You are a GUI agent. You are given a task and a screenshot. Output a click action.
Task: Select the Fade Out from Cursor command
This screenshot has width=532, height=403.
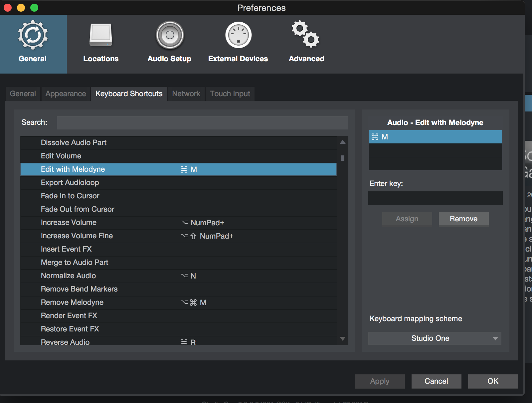click(179, 209)
